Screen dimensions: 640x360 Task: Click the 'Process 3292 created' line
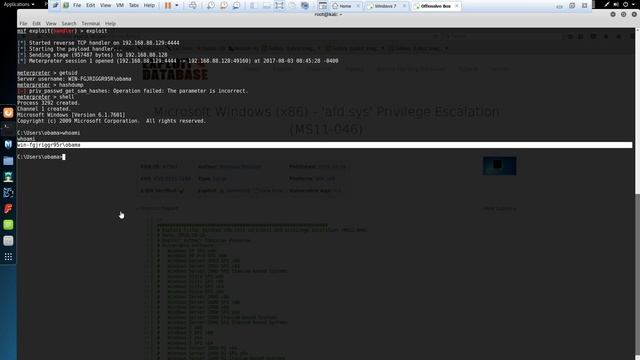49,103
